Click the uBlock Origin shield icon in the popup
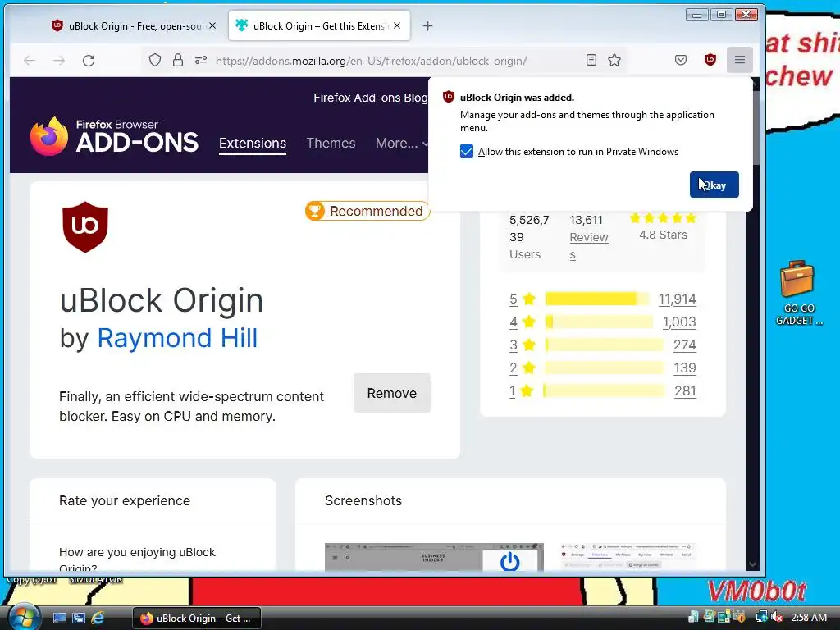840x630 pixels. [x=449, y=97]
